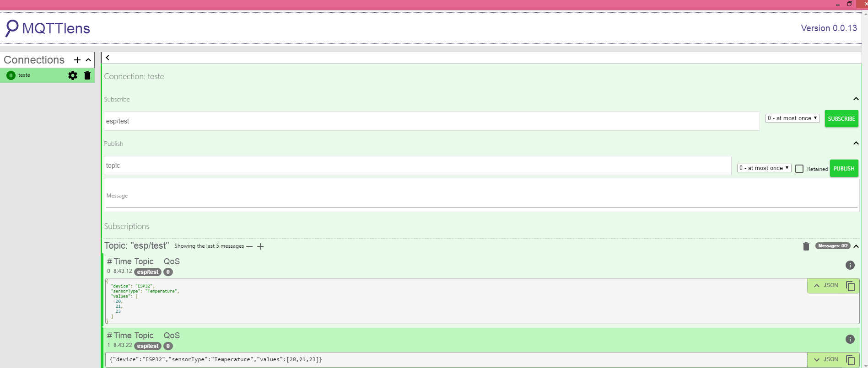
Task: Click the Messages: 0/2 badge
Action: point(833,246)
